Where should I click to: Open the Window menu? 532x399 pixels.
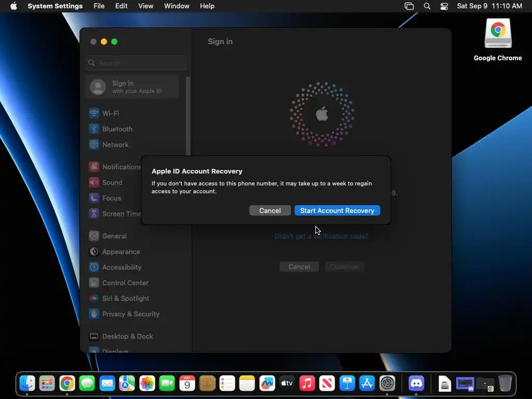pos(177,6)
